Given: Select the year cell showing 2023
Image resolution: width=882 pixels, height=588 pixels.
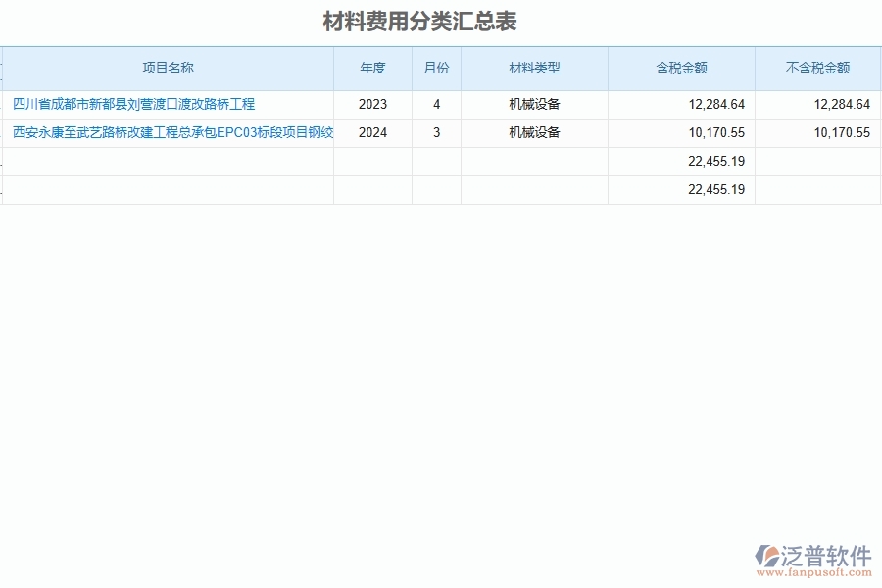Looking at the screenshot, I should point(372,103).
